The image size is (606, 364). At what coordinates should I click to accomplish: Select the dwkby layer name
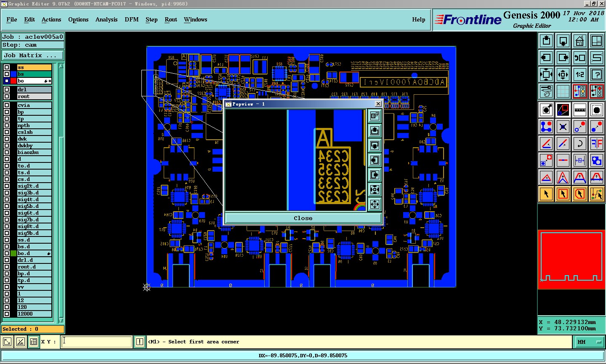coord(34,146)
